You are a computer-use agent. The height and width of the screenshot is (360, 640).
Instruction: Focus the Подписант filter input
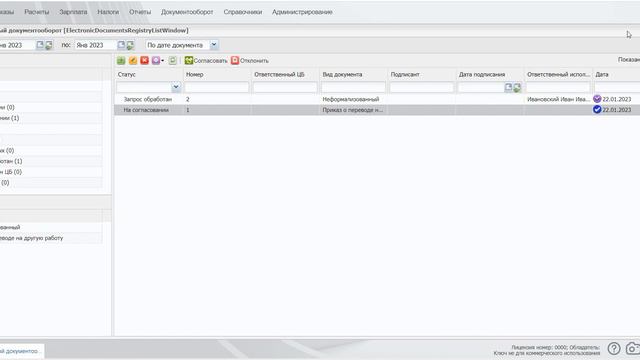(421, 87)
